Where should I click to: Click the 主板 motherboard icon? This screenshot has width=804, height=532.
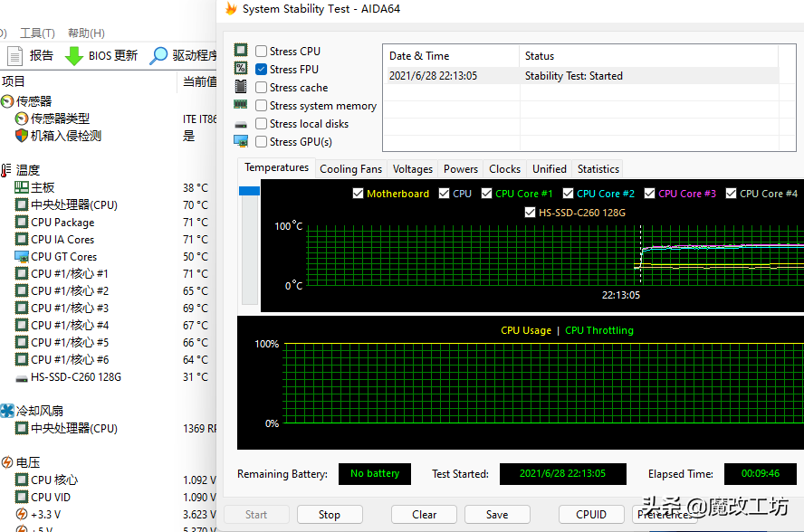pos(22,187)
